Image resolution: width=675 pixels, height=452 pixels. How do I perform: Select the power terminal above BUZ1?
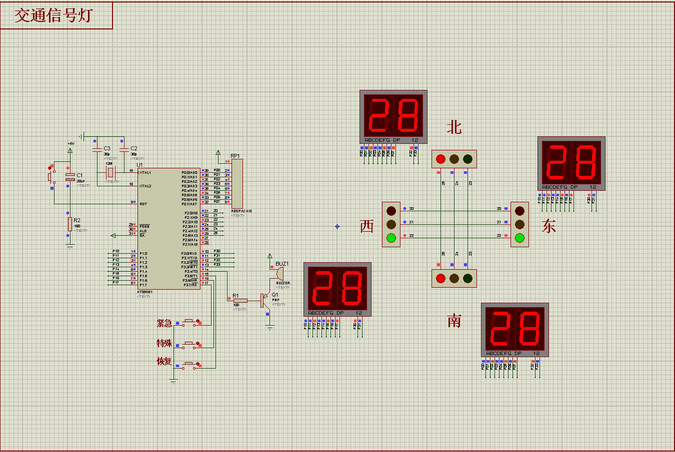270,257
